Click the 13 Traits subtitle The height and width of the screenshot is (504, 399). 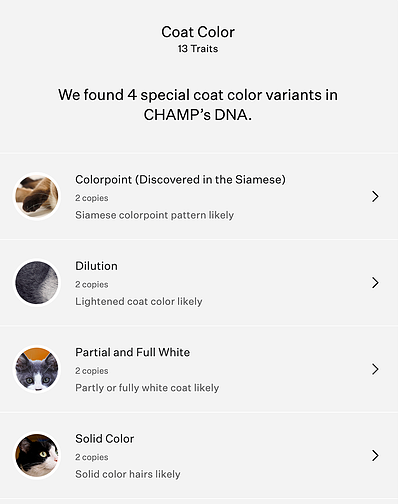tap(198, 49)
